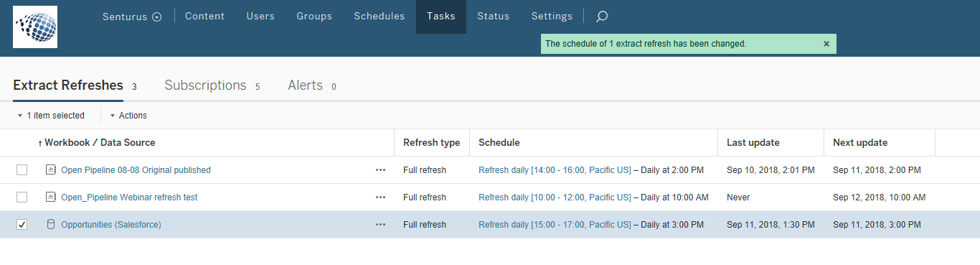Uncheck the Opportunities (Salesforce) row
Image resolution: width=980 pixels, height=265 pixels.
[x=22, y=225]
